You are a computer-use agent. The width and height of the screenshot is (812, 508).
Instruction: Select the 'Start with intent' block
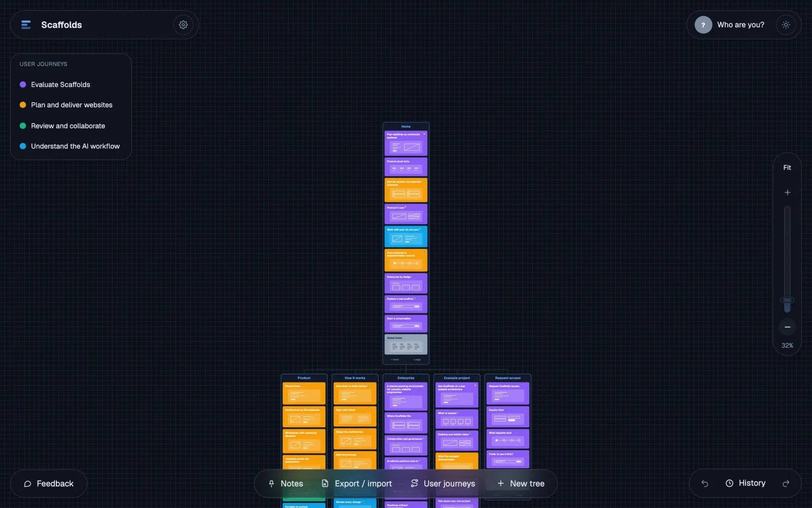click(355, 417)
